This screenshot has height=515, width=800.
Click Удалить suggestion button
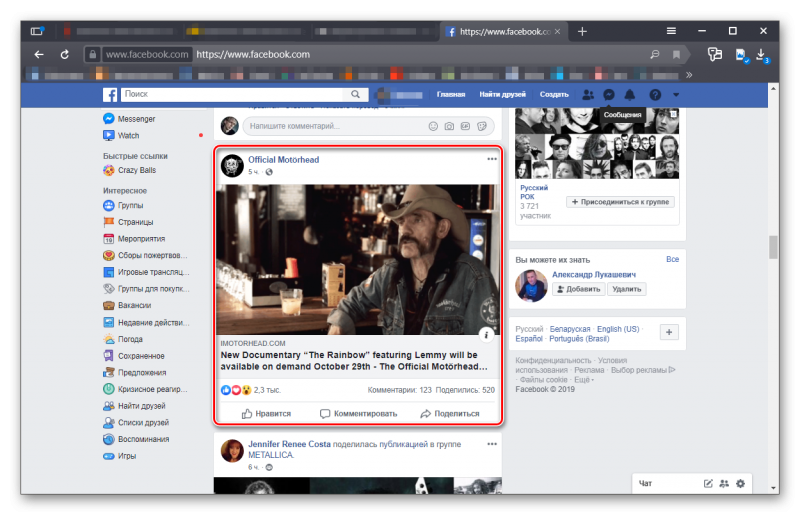coord(627,289)
